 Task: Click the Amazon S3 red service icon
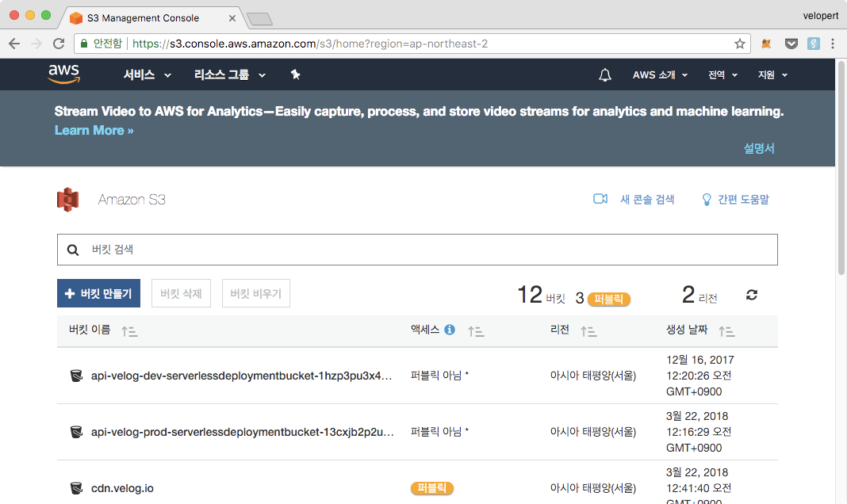(x=68, y=200)
